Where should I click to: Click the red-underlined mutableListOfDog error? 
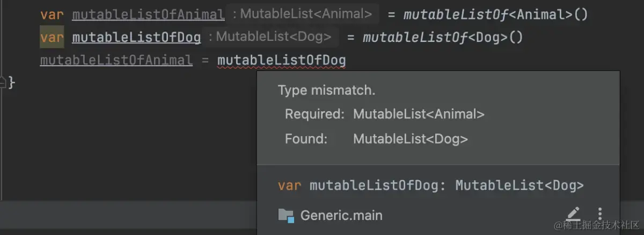click(281, 60)
